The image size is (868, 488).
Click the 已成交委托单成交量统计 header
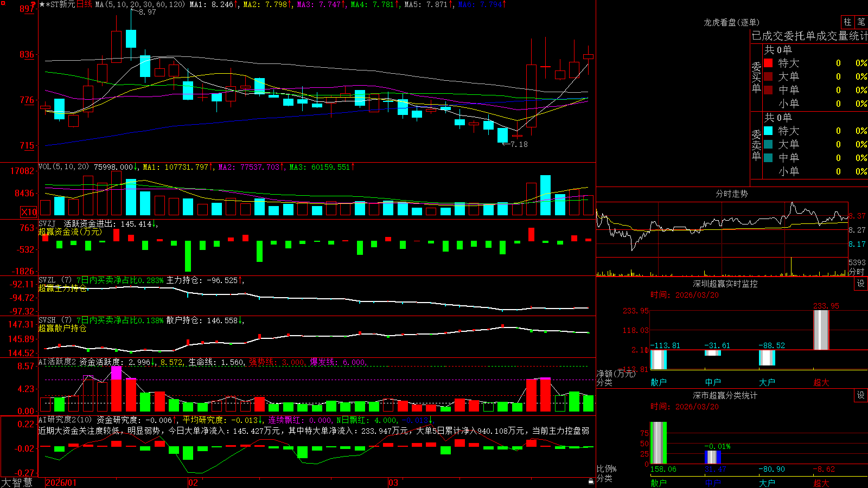(x=809, y=36)
